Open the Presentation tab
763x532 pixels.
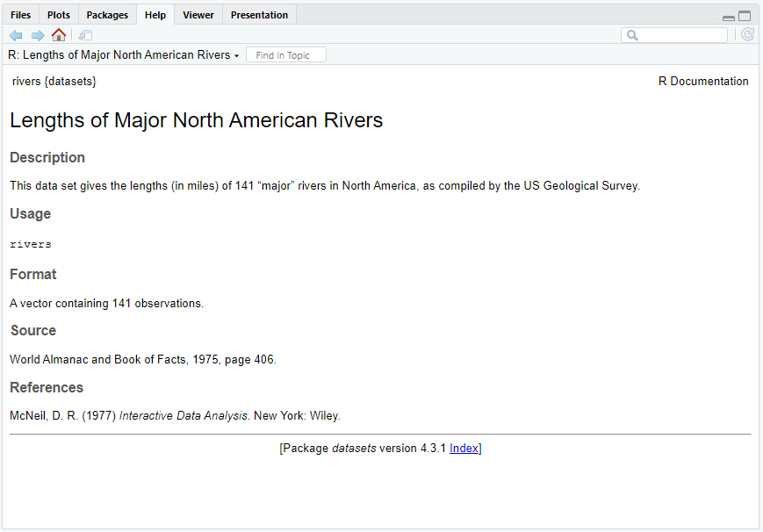pos(259,15)
